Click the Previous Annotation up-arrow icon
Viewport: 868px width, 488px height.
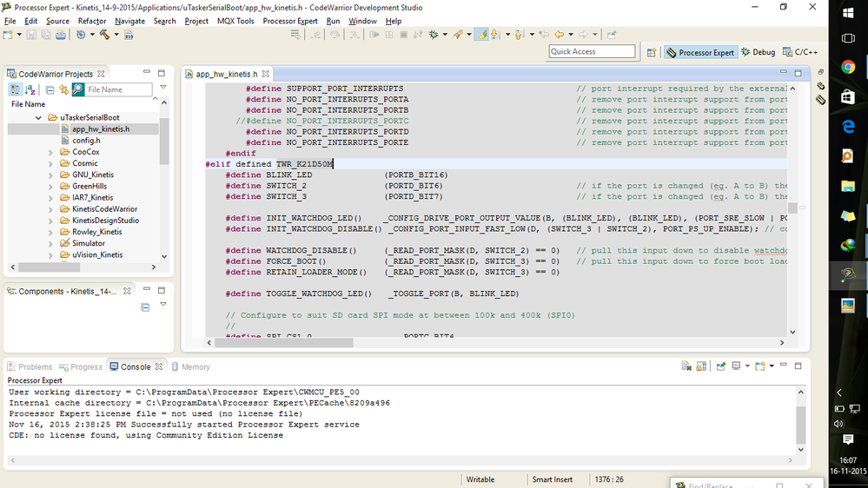pos(519,35)
